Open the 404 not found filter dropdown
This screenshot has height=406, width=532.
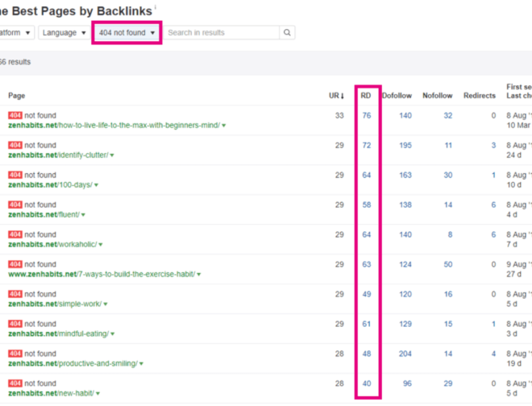tap(127, 32)
